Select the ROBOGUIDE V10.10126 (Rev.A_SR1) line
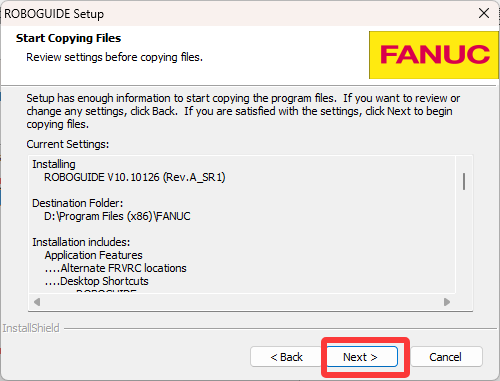Viewport: 500px width, 381px height. (x=135, y=177)
